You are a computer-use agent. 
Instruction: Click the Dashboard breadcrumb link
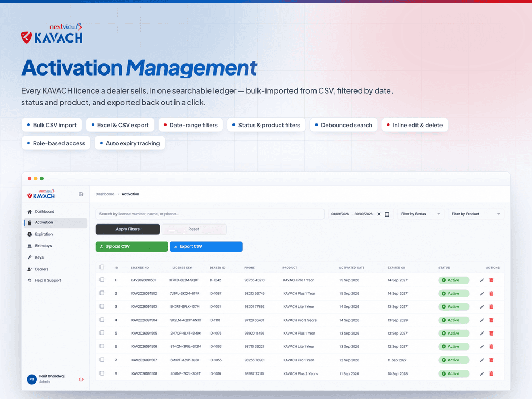coord(105,194)
